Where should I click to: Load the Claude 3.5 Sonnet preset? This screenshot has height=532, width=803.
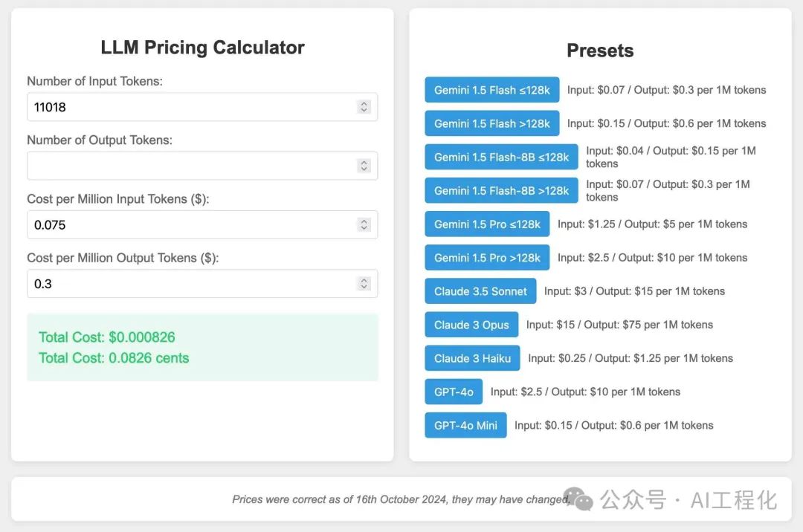coord(480,291)
